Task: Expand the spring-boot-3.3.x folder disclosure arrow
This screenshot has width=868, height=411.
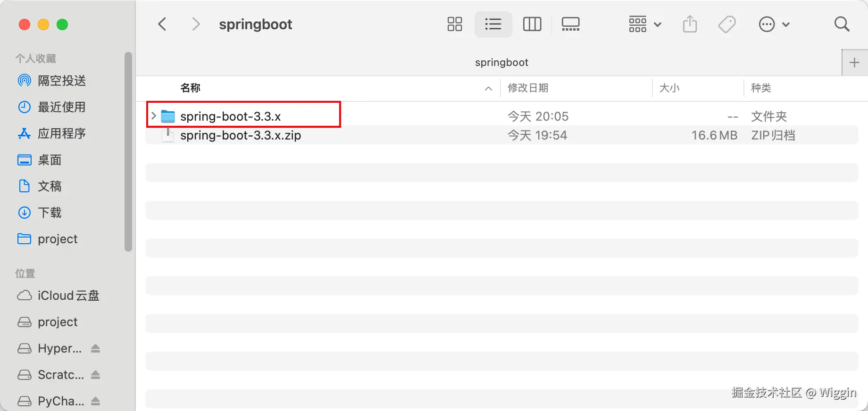Action: coord(153,115)
